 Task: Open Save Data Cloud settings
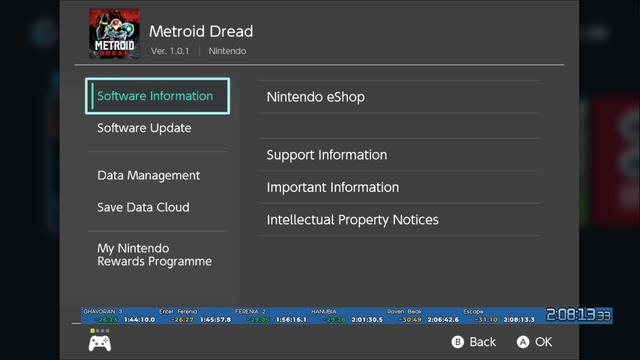(x=143, y=207)
